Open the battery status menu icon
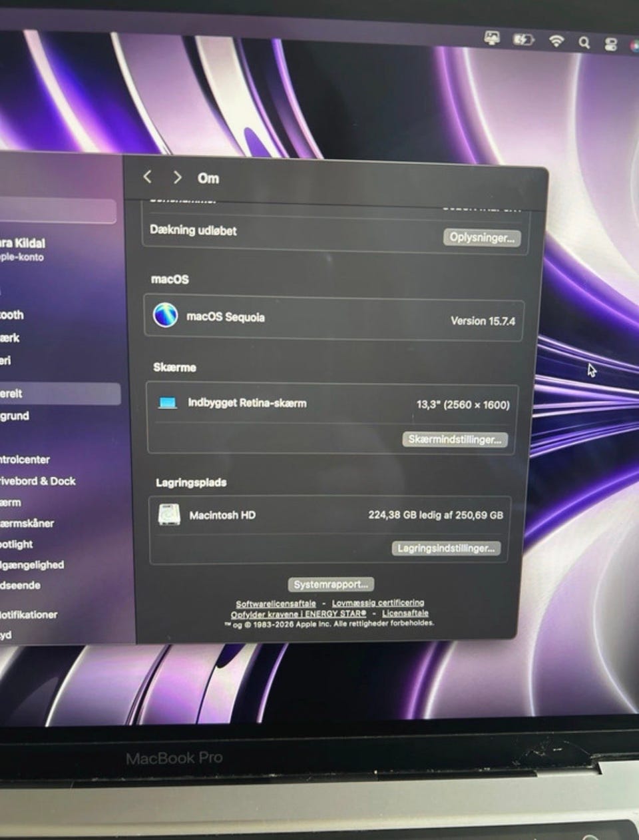This screenshot has width=639, height=840. coord(523,40)
